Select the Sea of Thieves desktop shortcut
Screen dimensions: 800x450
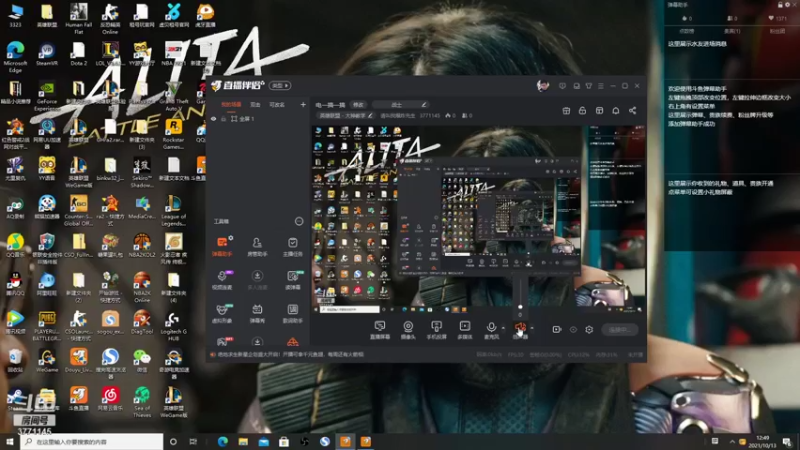point(142,402)
